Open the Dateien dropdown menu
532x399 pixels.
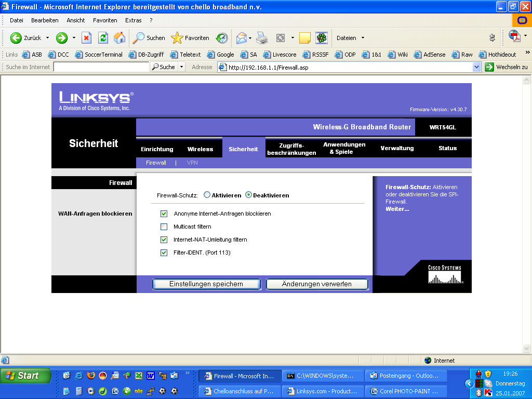351,38
